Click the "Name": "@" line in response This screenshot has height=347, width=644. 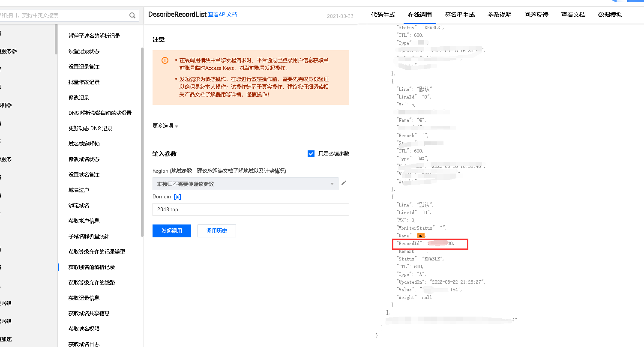pyautogui.click(x=411, y=120)
